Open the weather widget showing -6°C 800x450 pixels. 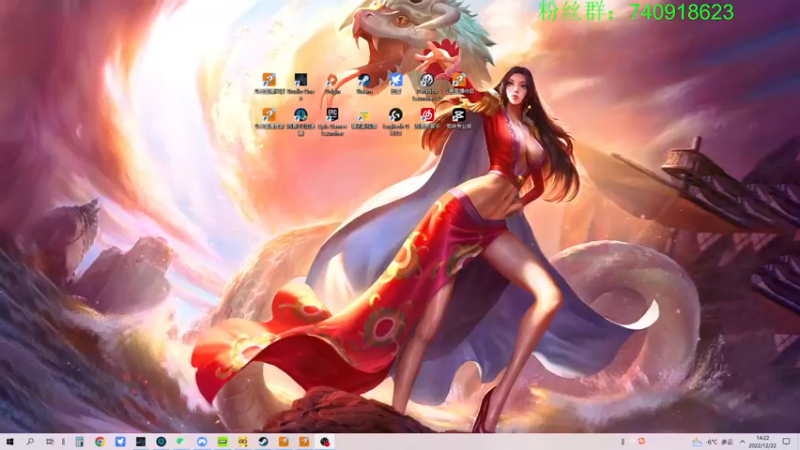coord(712,442)
